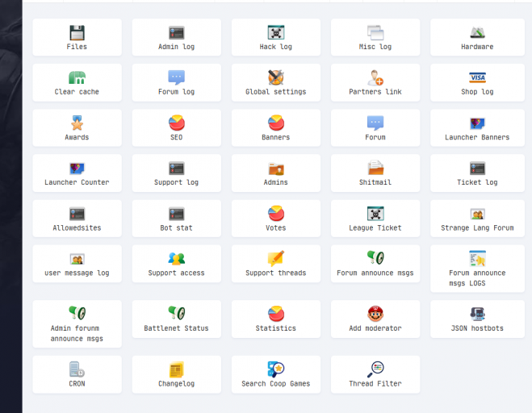532x413 pixels.
Task: Click the 'CRON' text label
Action: pos(77,384)
